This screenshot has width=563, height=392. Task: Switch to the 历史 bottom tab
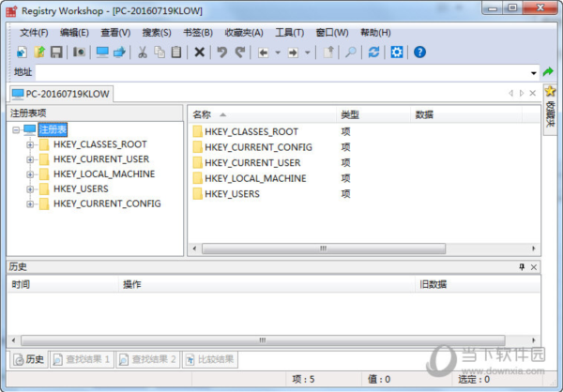(x=29, y=359)
